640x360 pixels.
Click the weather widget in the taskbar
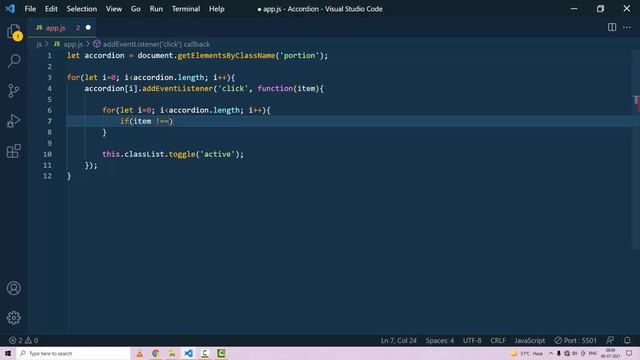527,353
